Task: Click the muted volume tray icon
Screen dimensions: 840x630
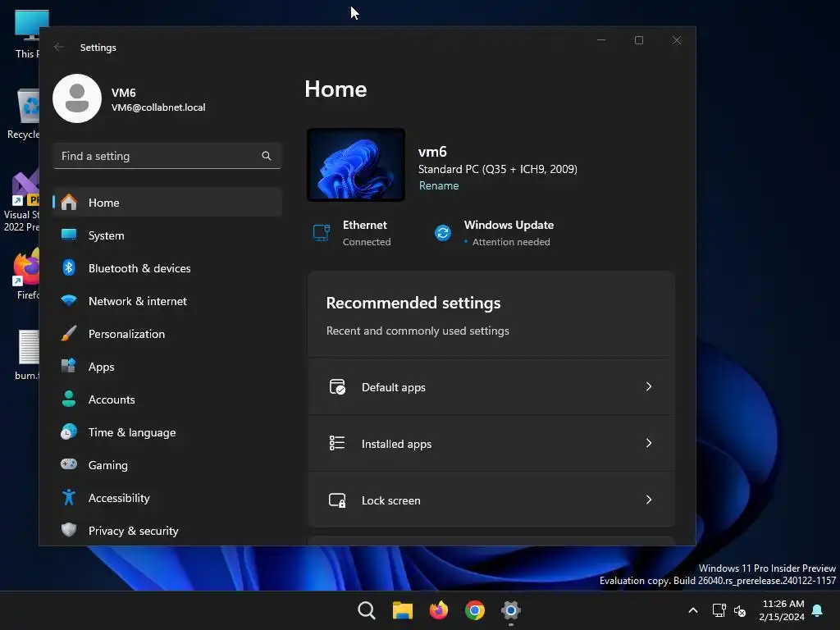Action: (x=740, y=610)
